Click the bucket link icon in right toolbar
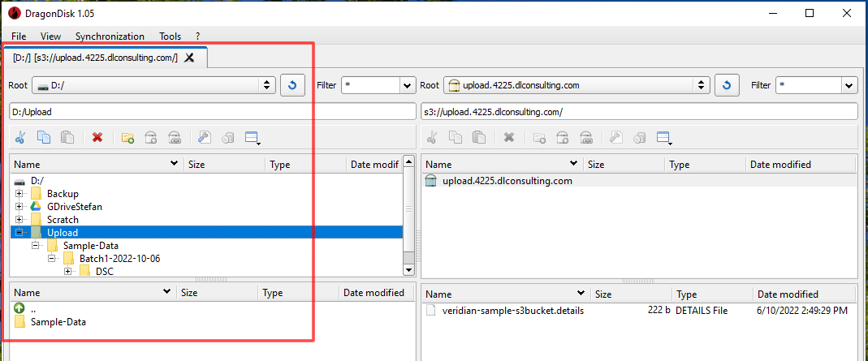The height and width of the screenshot is (361, 868). pos(586,138)
